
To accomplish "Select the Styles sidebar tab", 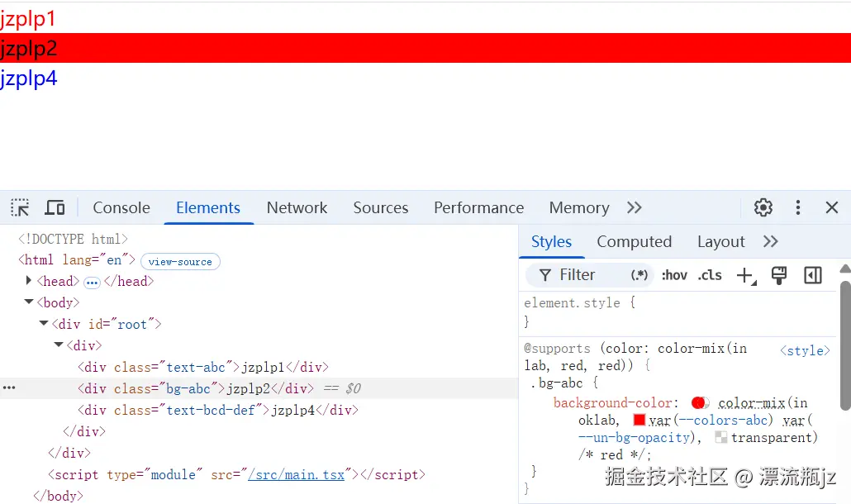I will click(551, 241).
